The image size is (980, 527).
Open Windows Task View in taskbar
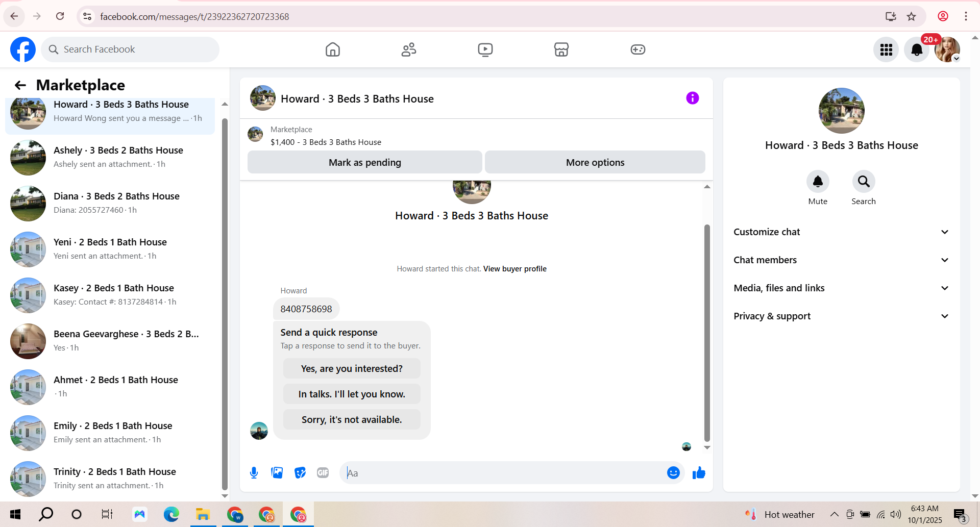click(x=107, y=514)
